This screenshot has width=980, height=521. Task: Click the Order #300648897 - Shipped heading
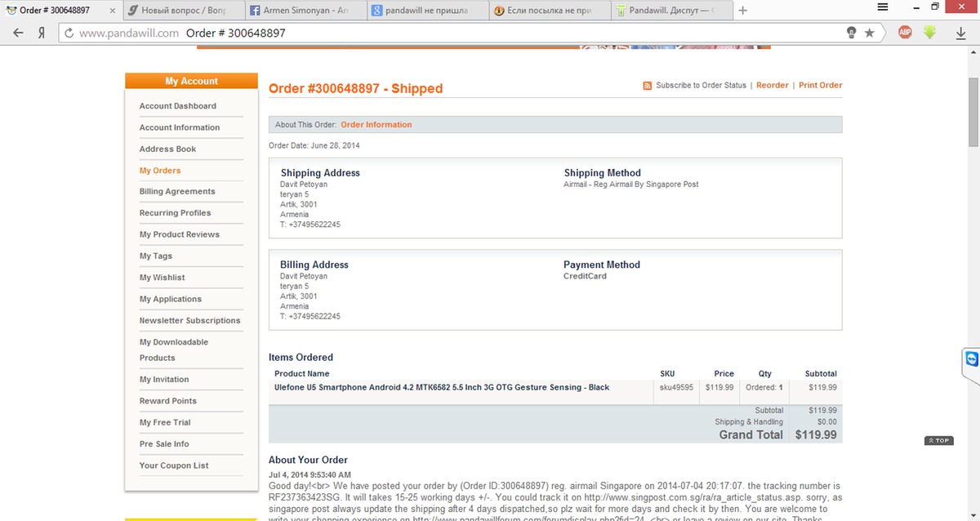tap(355, 88)
